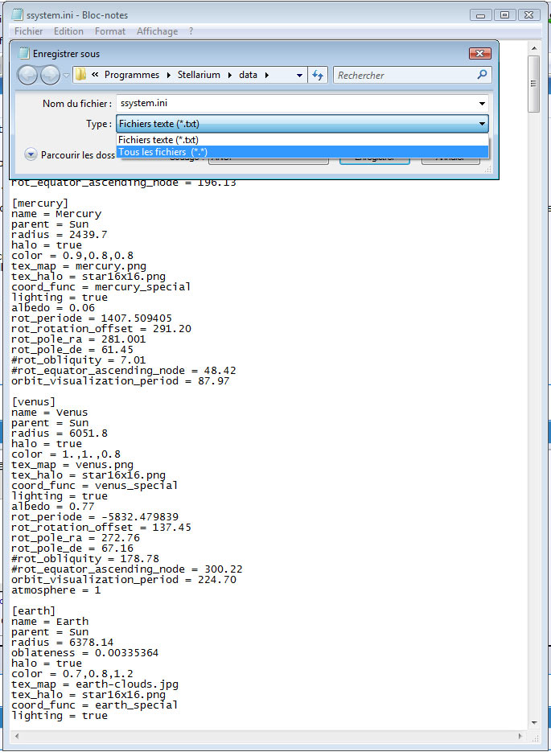Close the Enregistrer sous dialog
Screen dimensions: 551x756
point(479,54)
